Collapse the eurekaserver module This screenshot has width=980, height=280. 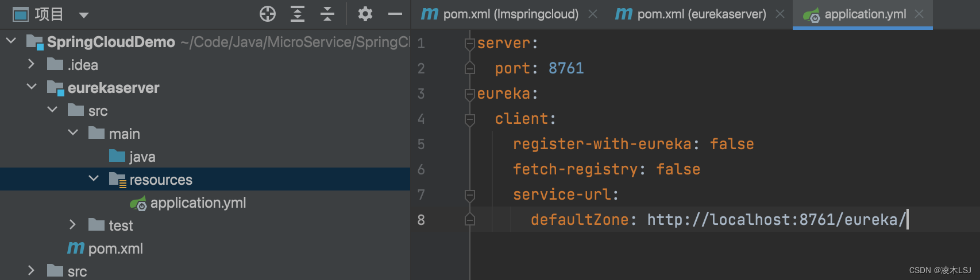32,87
